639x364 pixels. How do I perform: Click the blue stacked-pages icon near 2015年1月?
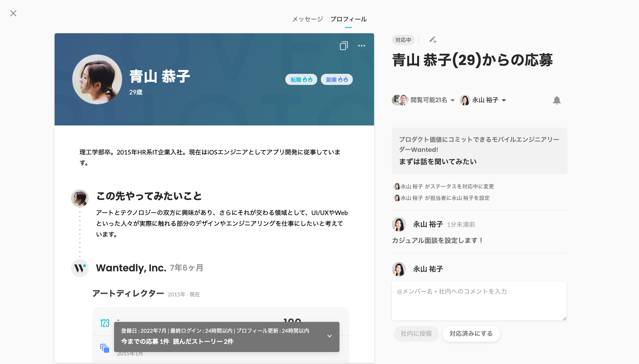click(105, 348)
